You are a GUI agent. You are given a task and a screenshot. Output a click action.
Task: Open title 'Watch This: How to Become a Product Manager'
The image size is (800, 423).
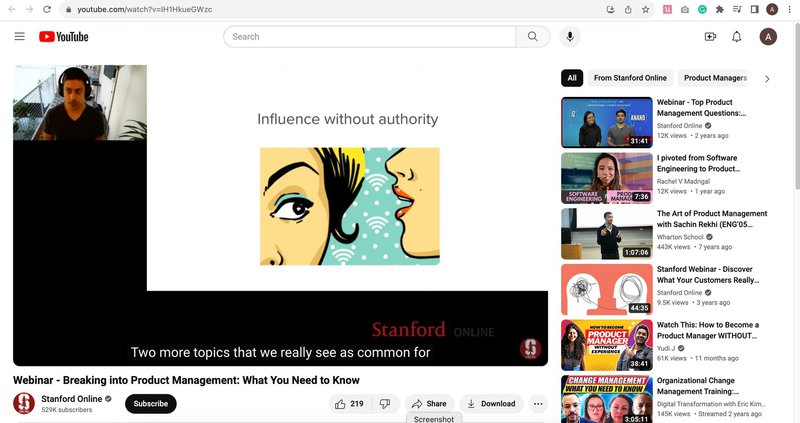click(x=708, y=330)
